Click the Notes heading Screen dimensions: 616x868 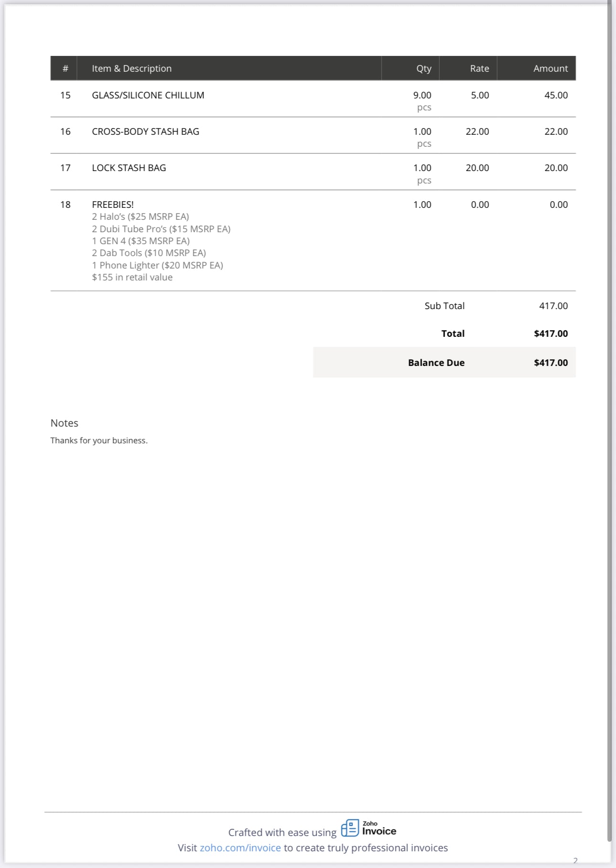tap(64, 423)
